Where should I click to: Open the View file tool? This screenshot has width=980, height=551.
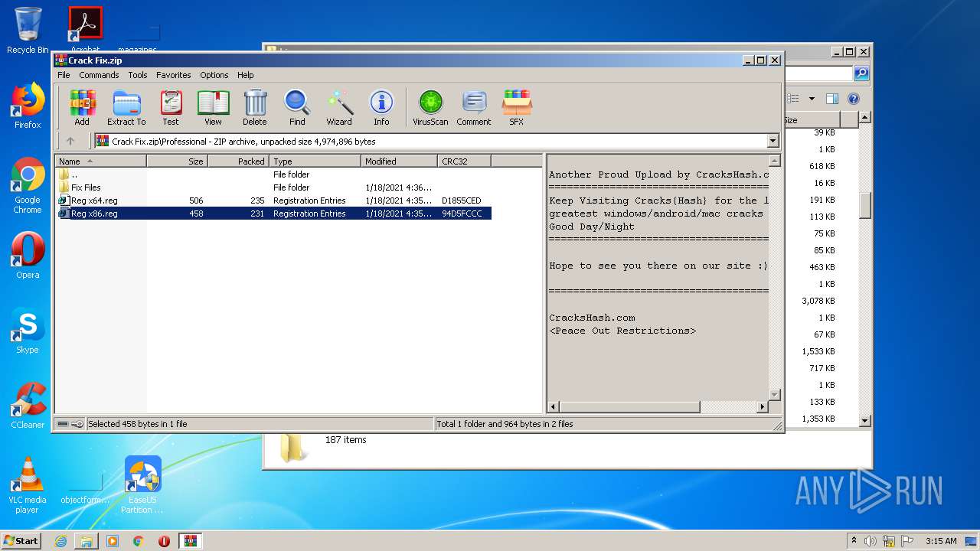[x=213, y=107]
